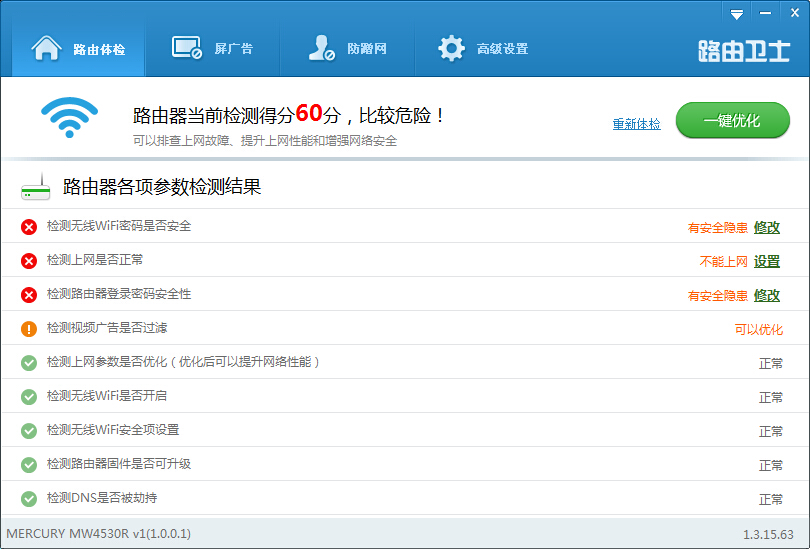Click the person icon for 防蹭网
The width and height of the screenshot is (810, 549).
tap(321, 48)
